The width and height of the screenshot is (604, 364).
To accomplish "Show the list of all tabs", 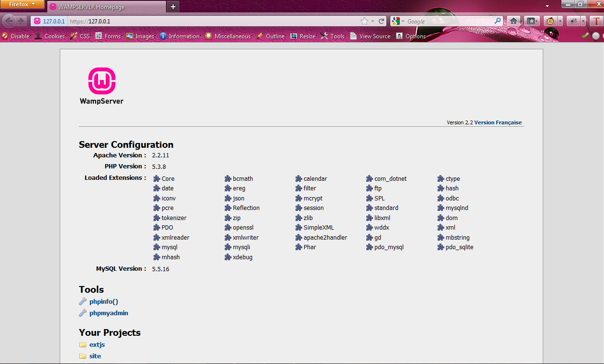I will coord(547,6).
